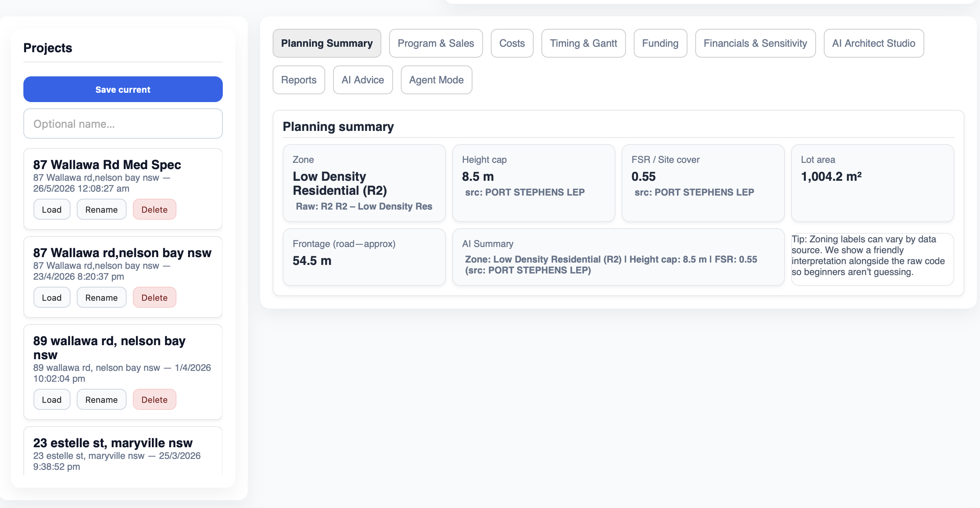Rename project saved 23/4/2026 8:20:37 pm

102,298
